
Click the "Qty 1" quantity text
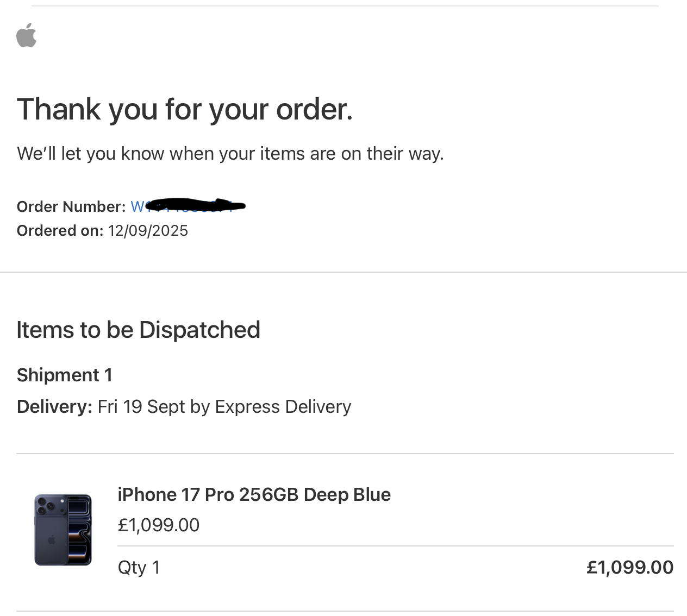[139, 568]
